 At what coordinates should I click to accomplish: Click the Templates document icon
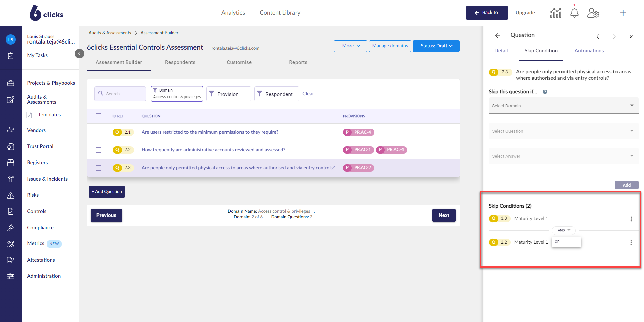[x=30, y=115]
